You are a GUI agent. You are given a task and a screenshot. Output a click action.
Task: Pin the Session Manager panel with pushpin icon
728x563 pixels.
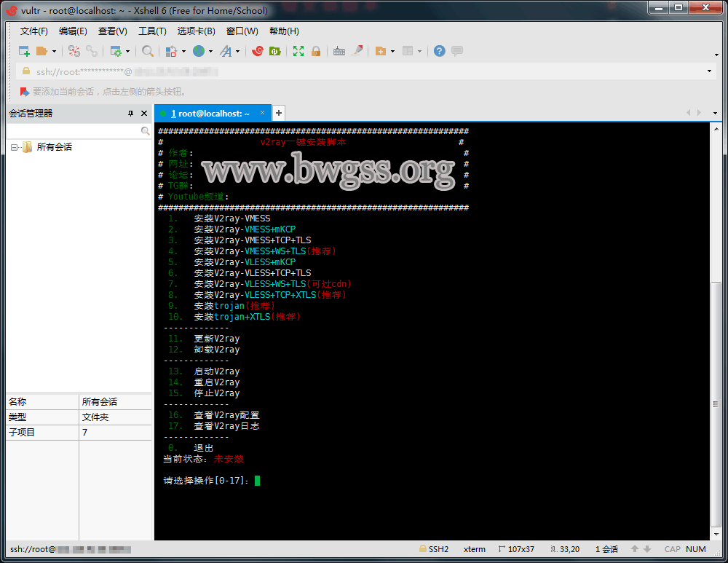[130, 114]
